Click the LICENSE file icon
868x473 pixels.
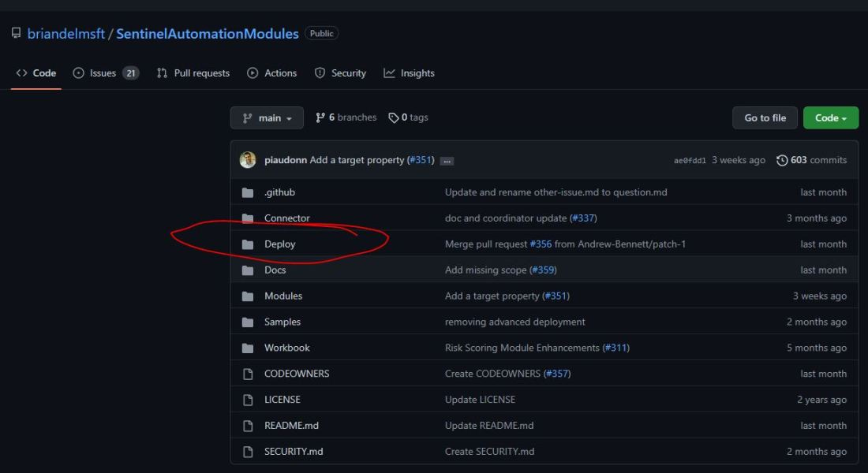pyautogui.click(x=248, y=400)
